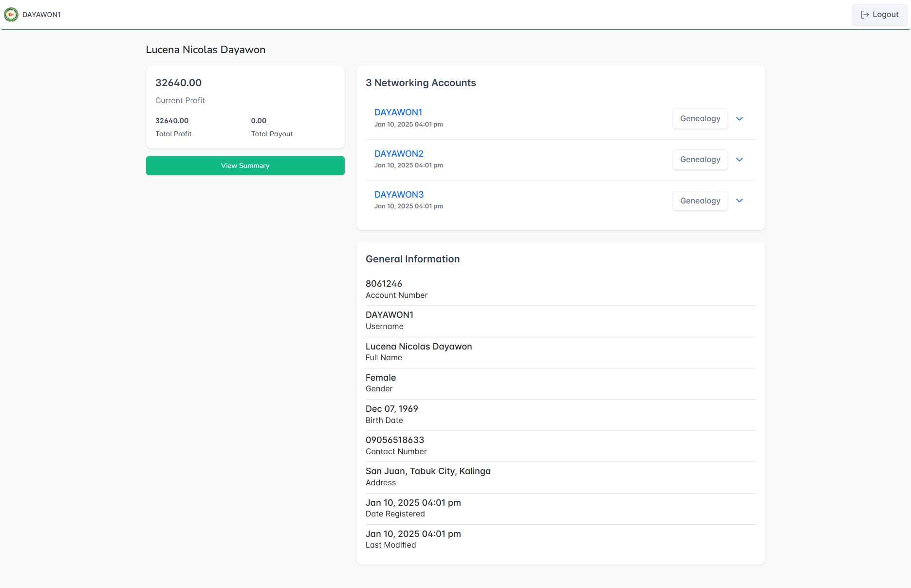Open Genealogy for DAYAWON1
911x588 pixels.
pyautogui.click(x=700, y=118)
